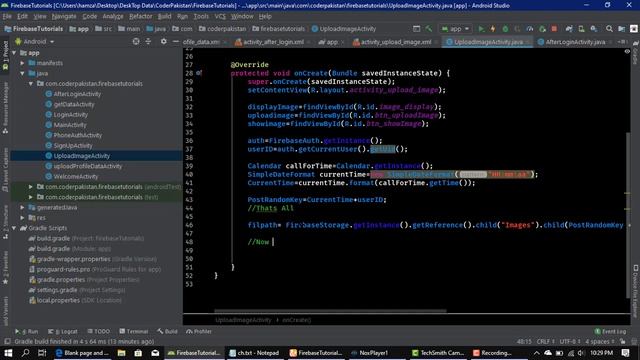Click Attach Debugger to Android Process icon
This screenshot has height=360, width=640.
(542, 29)
